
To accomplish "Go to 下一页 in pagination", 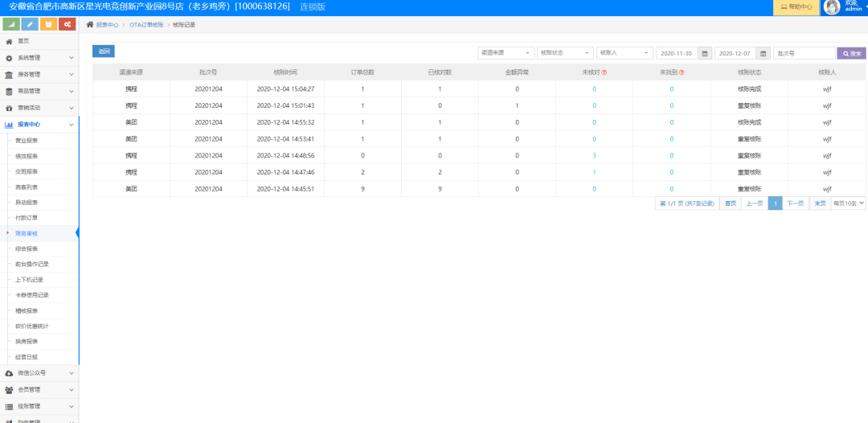I will pyautogui.click(x=796, y=203).
